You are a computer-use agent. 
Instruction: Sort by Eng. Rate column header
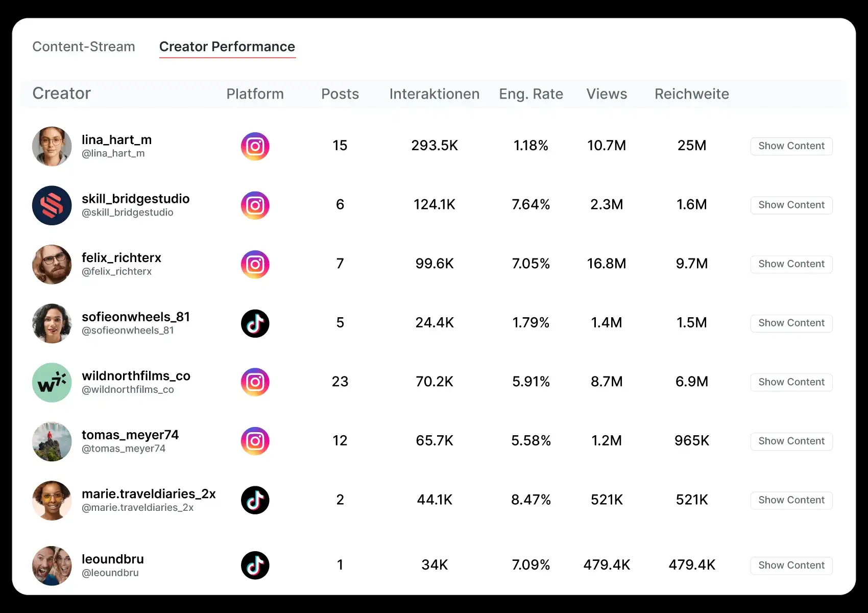pos(531,94)
